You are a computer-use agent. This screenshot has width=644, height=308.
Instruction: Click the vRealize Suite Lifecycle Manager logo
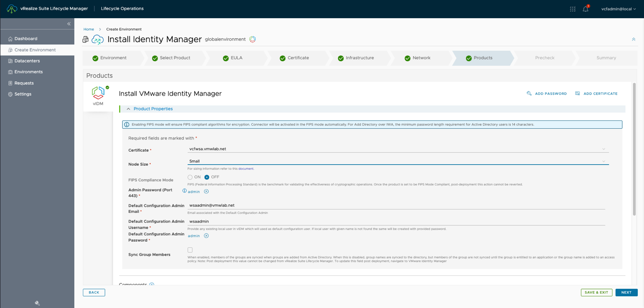(12, 9)
